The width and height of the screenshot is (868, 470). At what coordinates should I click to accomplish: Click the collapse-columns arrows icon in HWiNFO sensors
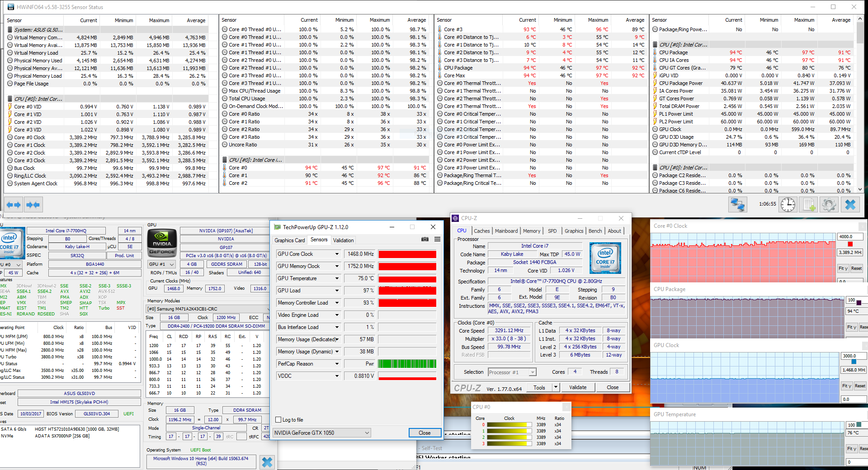tap(33, 205)
